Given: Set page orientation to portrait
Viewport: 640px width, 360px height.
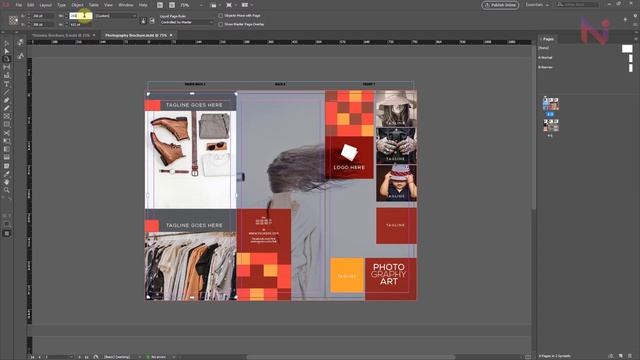Looking at the screenshot, I should pos(143,20).
